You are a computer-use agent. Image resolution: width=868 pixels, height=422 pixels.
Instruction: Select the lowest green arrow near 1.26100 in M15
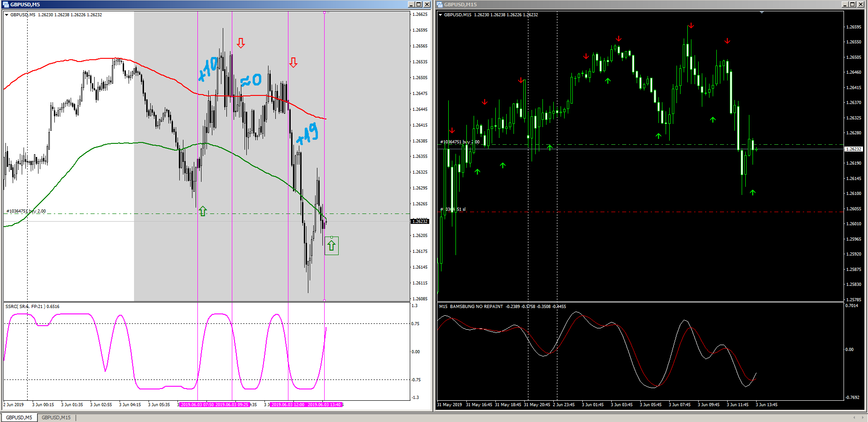pyautogui.click(x=753, y=193)
